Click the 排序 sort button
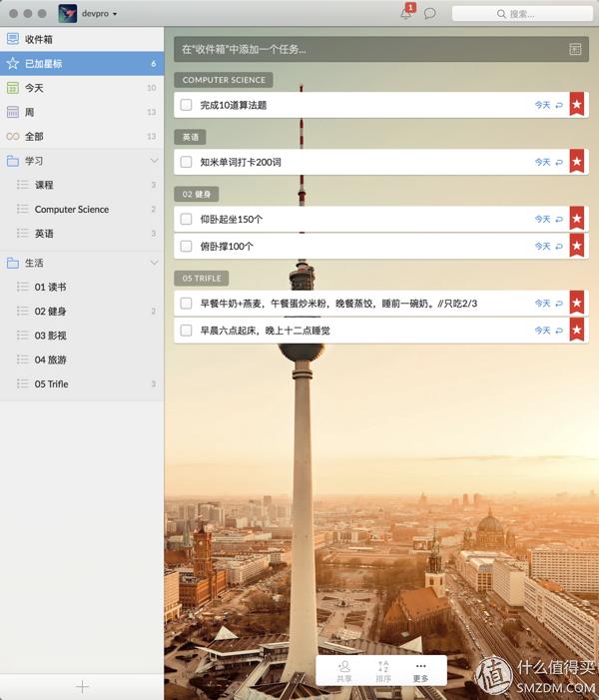Screen dimensions: 599x700 pyautogui.click(x=383, y=671)
